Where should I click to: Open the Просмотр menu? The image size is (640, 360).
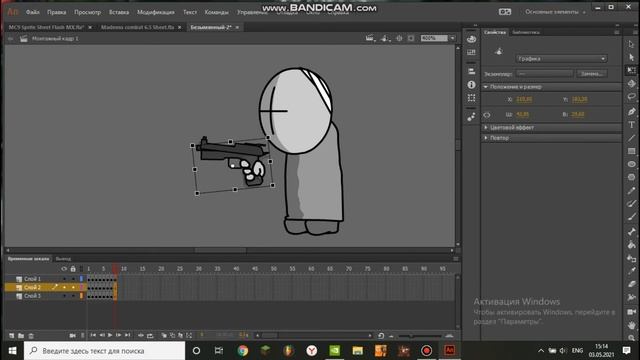pos(87,12)
